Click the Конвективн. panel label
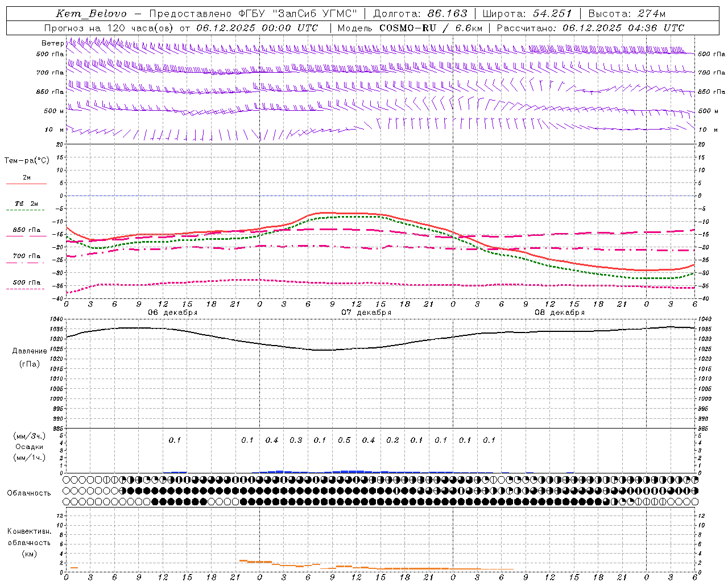 coord(29,531)
